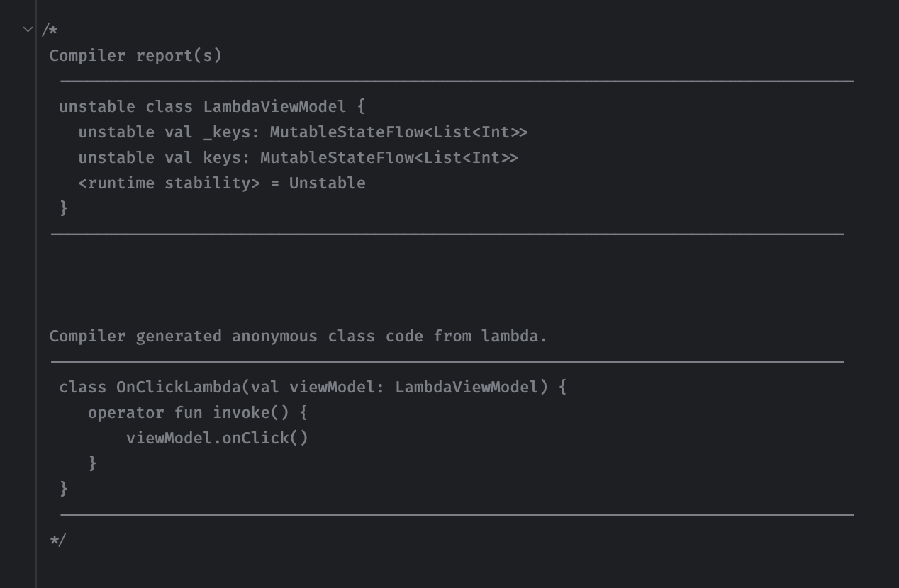The width and height of the screenshot is (899, 588).
Task: Click the 'operator fun invoke()' line
Action: [x=198, y=412]
